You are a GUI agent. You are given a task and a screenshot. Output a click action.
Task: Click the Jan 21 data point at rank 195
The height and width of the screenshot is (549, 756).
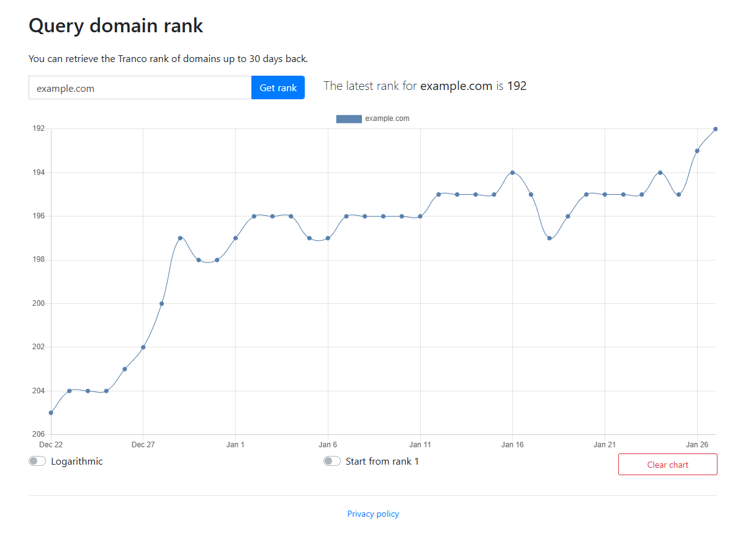(x=605, y=195)
